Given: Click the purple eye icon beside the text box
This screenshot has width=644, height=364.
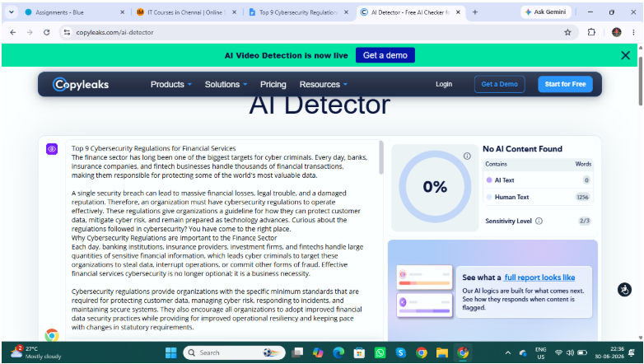Looking at the screenshot, I should pyautogui.click(x=52, y=149).
